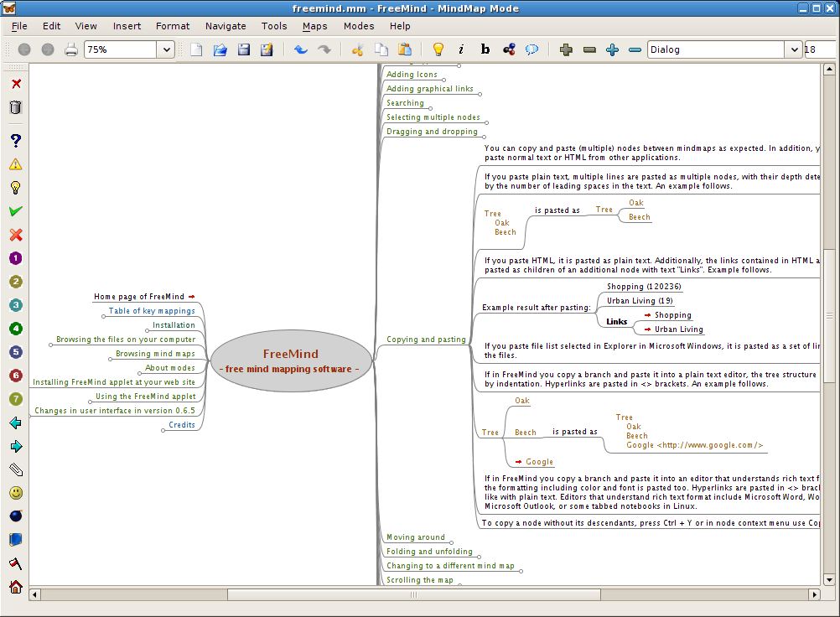The width and height of the screenshot is (840, 617).
Task: Click the horizontal scrollbar right arrow
Action: click(x=814, y=594)
